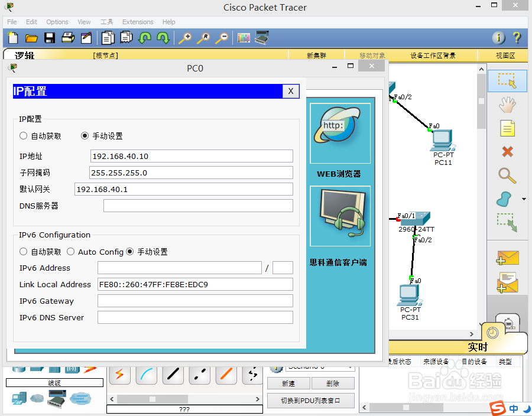The width and height of the screenshot is (532, 416).
Task: Select 手动设置 for IPv6 configuration
Action: point(129,252)
